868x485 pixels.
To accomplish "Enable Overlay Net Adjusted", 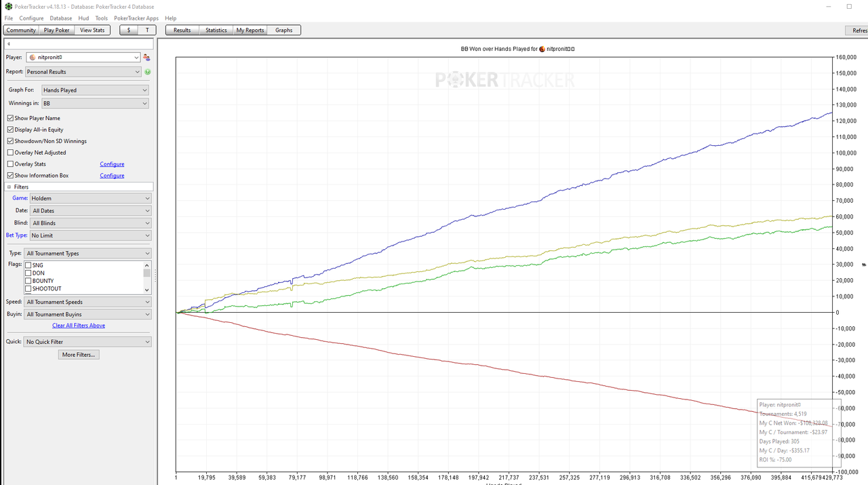I will tap(10, 153).
